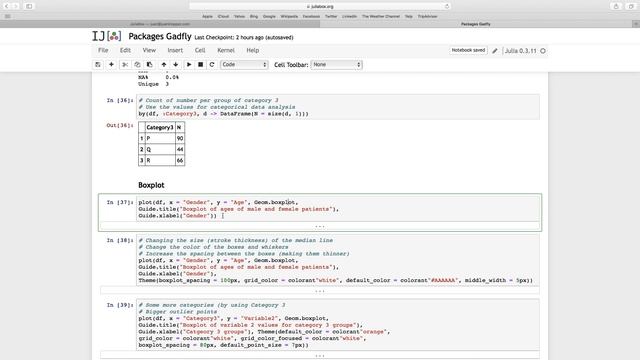Click Category3 column header in output table
This screenshot has width=640, height=360.
160,127
